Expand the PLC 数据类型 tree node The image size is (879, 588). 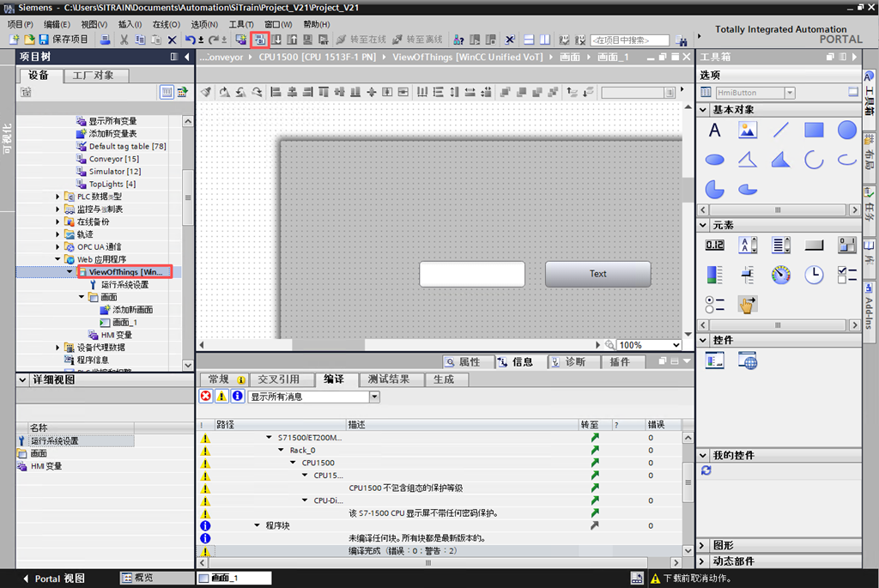[x=58, y=197]
